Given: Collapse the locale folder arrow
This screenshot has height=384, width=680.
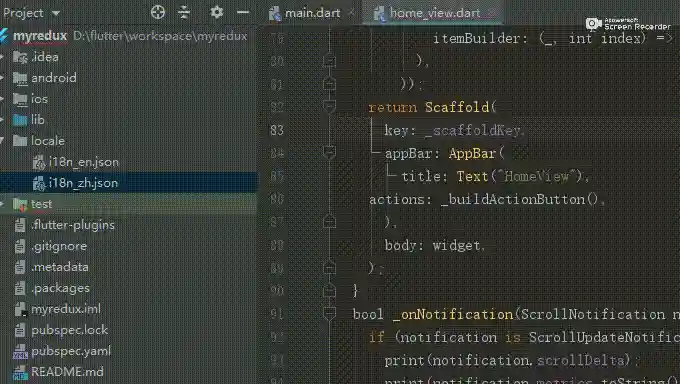Looking at the screenshot, I should tap(3, 141).
